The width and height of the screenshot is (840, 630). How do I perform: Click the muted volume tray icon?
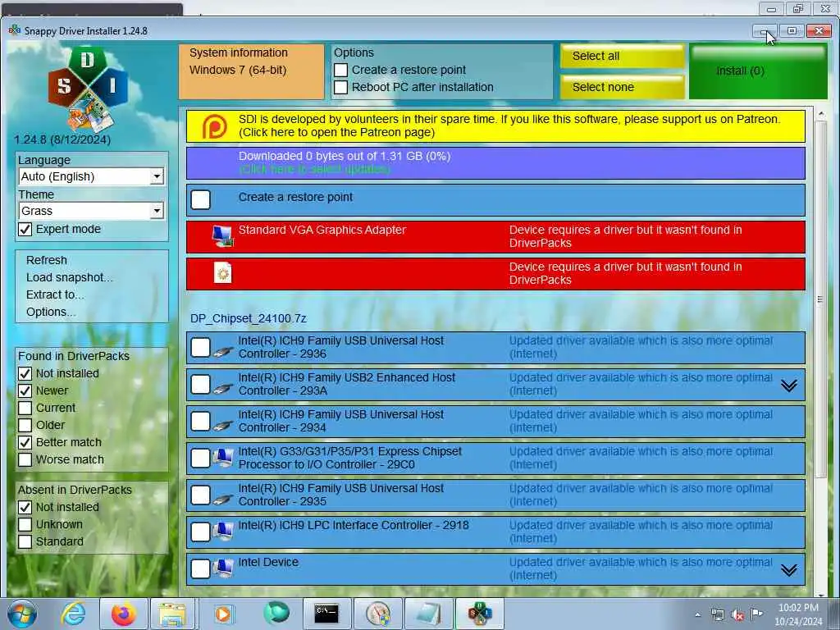(x=737, y=615)
